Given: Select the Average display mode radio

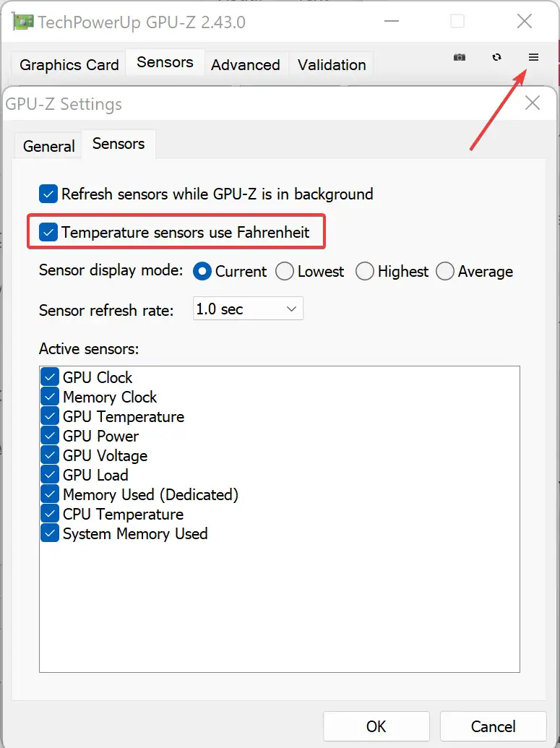Looking at the screenshot, I should pyautogui.click(x=444, y=272).
